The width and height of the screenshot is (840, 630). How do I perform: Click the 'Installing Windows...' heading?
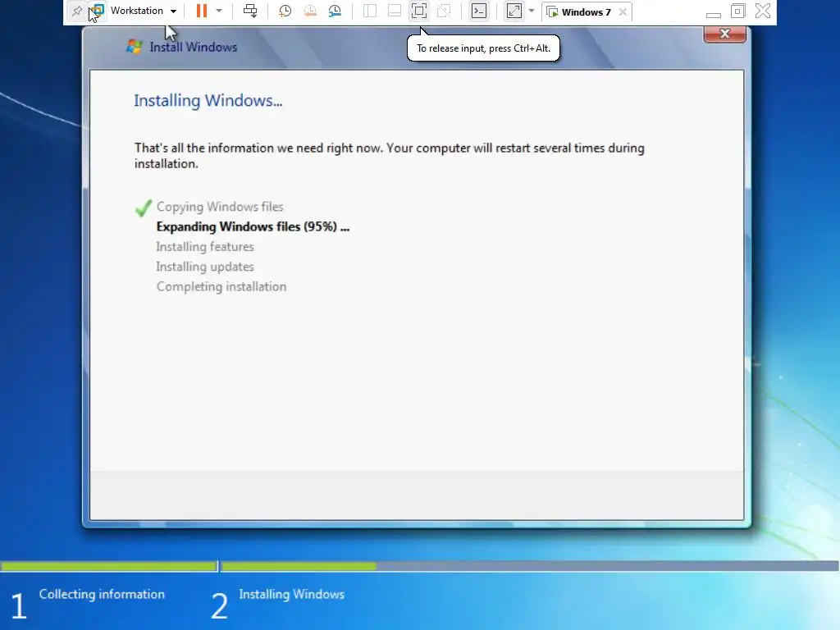208,101
